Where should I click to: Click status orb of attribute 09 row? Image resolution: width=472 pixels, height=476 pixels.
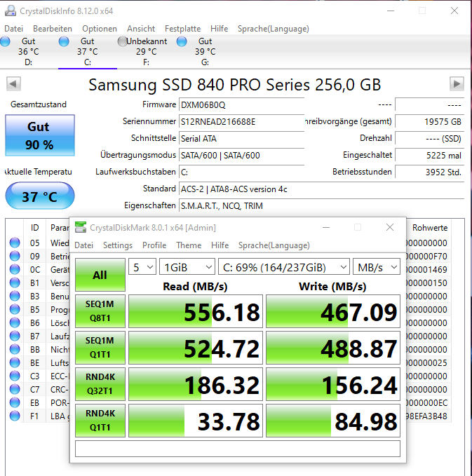pos(15,256)
